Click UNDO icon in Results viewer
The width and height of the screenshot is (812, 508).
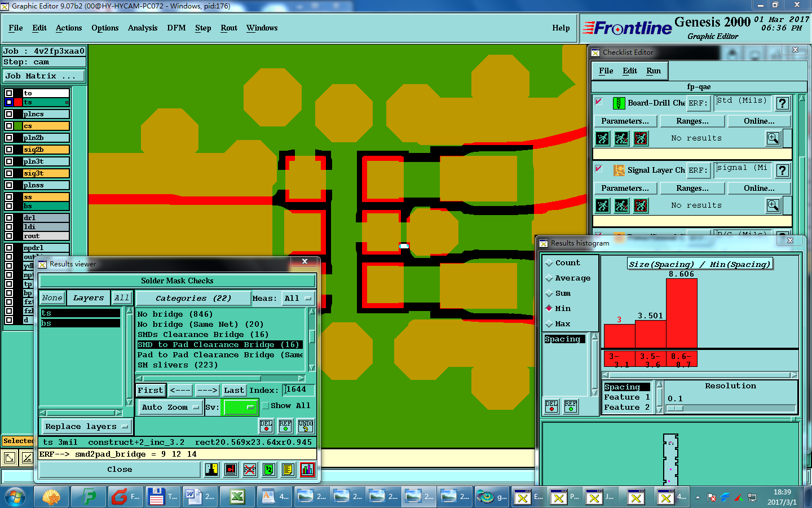point(305,426)
